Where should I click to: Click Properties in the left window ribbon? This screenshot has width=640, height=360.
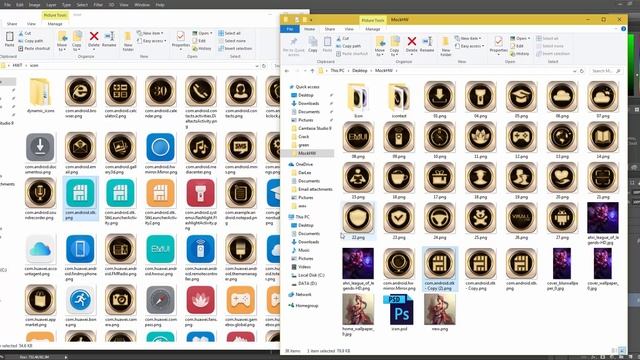click(180, 39)
